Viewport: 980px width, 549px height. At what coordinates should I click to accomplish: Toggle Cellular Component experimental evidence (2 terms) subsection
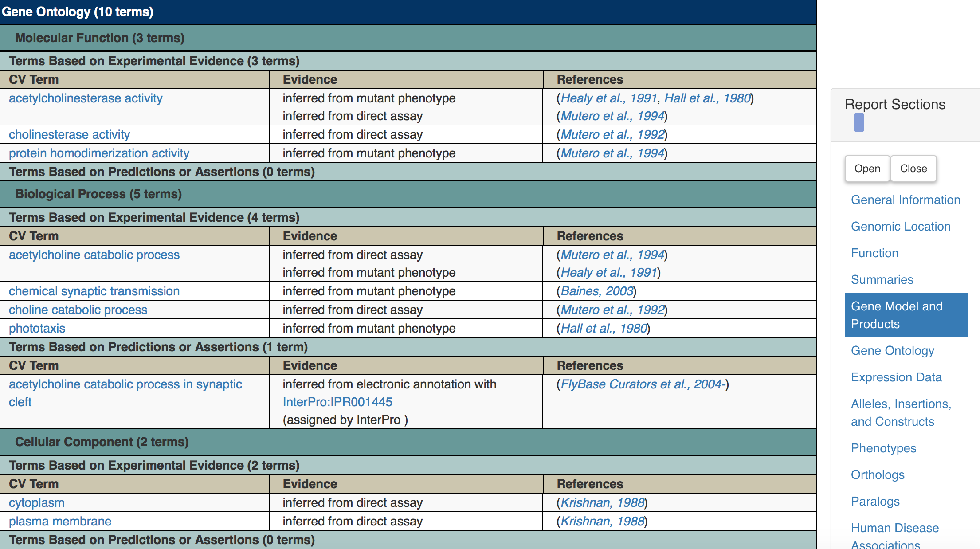[408, 465]
